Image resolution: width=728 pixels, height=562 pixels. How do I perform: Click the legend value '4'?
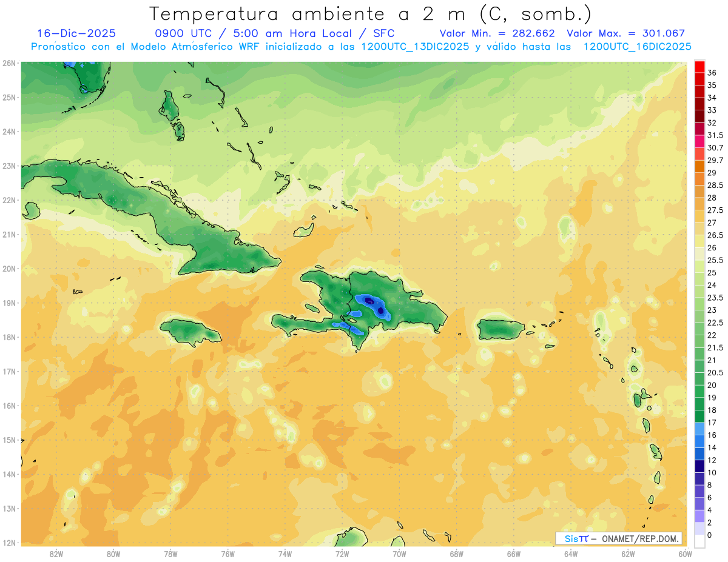click(710, 510)
